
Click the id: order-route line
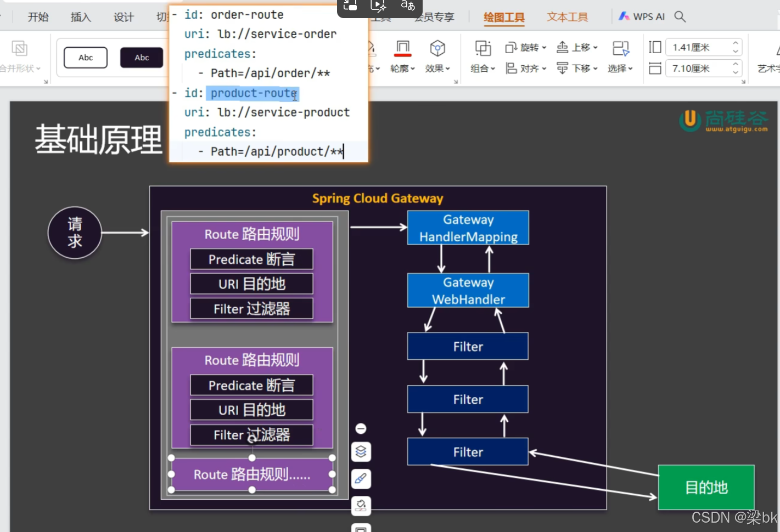click(234, 15)
